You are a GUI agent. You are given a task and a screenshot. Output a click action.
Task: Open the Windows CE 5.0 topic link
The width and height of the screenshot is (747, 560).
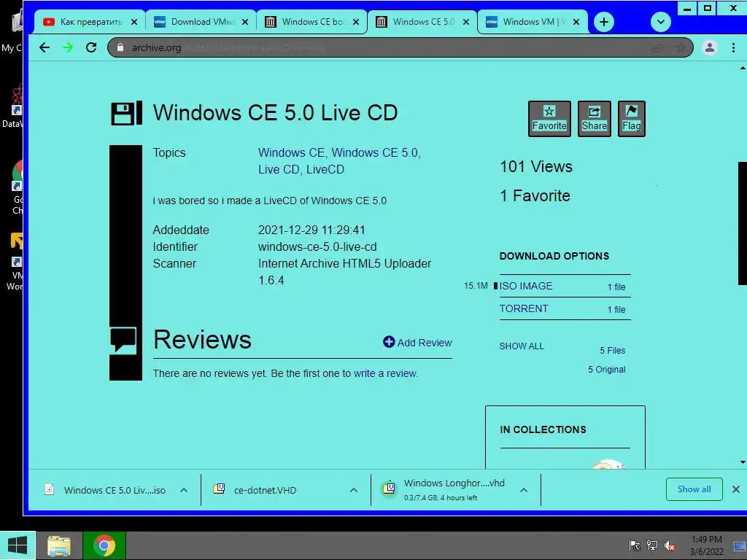(x=374, y=153)
